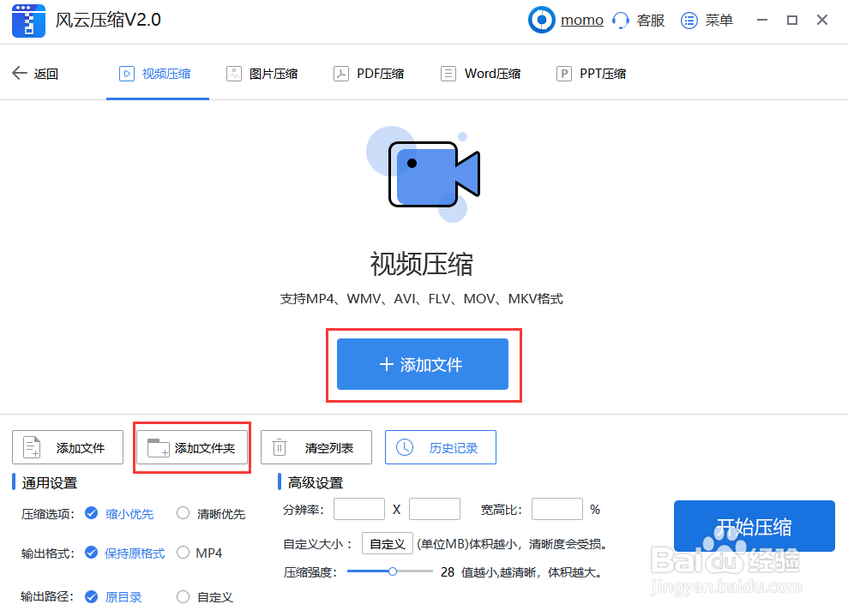The image size is (848, 616).
Task: Click the momo account link
Action: click(581, 19)
